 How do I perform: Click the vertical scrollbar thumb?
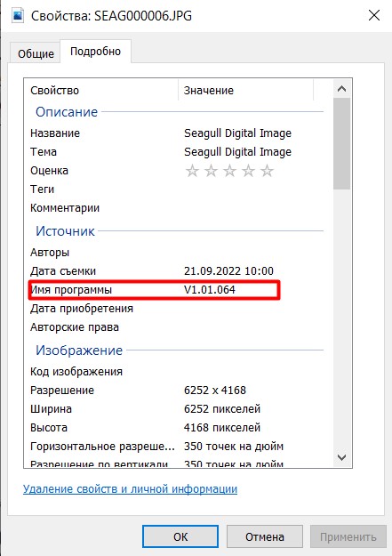(x=341, y=143)
